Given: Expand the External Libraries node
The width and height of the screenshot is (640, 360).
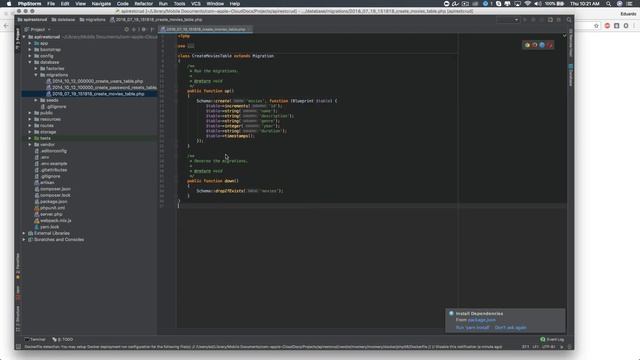Looking at the screenshot, I should pos(24,233).
